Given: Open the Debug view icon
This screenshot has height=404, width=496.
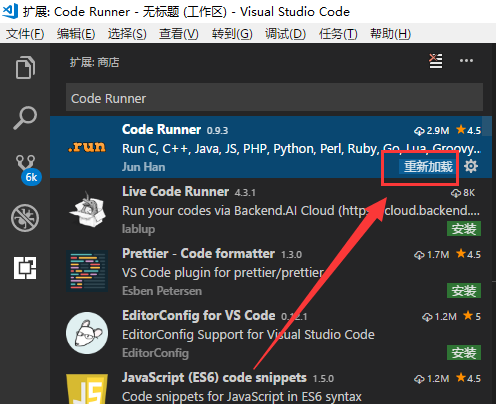Looking at the screenshot, I should 25,218.
